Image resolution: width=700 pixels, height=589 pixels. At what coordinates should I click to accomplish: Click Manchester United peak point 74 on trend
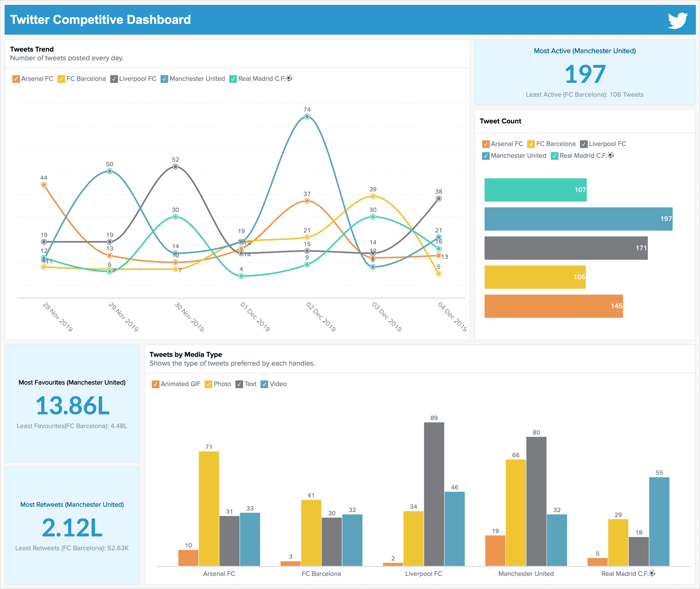click(307, 116)
